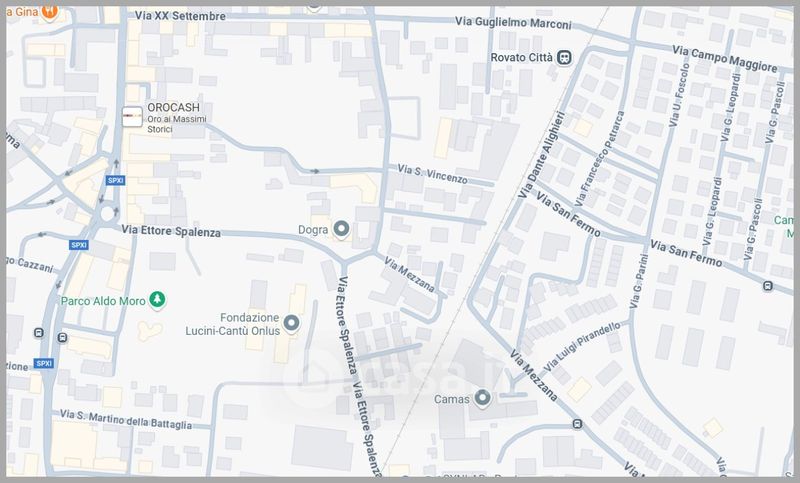Click the Camas location pin
800x483 pixels.
tap(482, 399)
